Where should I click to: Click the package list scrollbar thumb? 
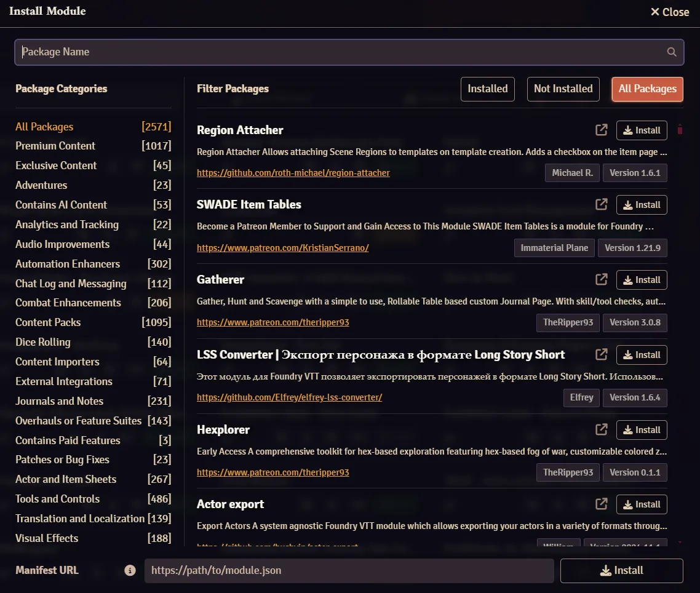click(680, 130)
